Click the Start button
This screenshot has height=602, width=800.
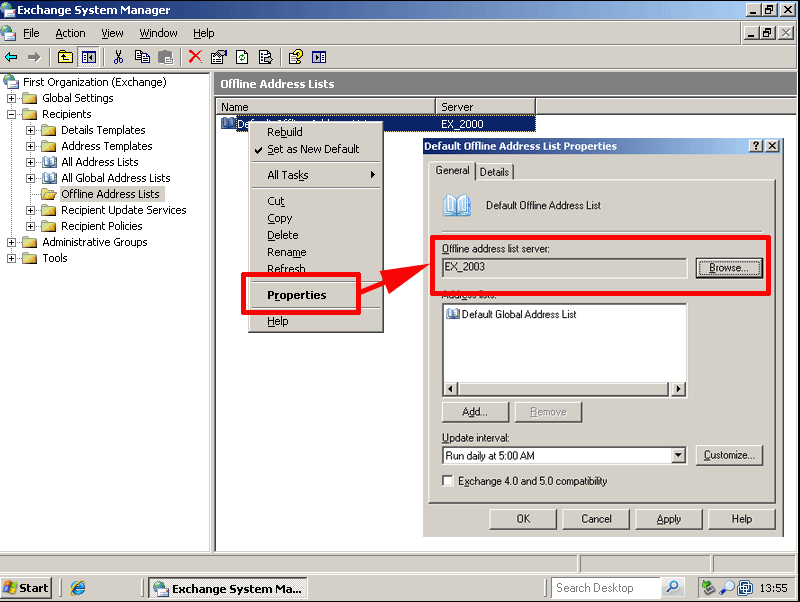pyautogui.click(x=26, y=588)
